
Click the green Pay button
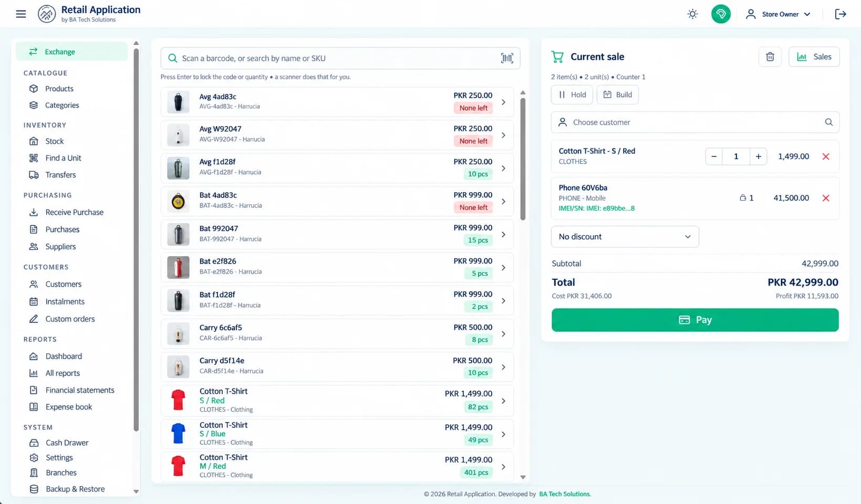695,320
